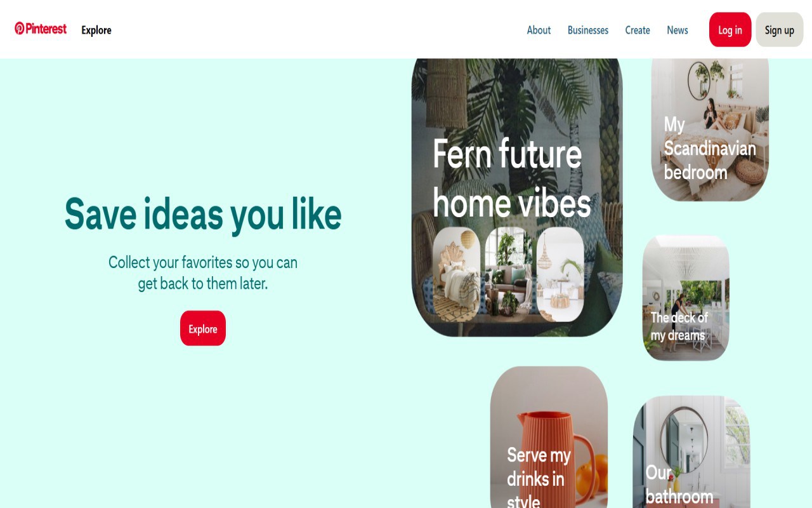Open My Scandinavian bedroom card
Viewport: 812px width, 508px height.
[710, 130]
